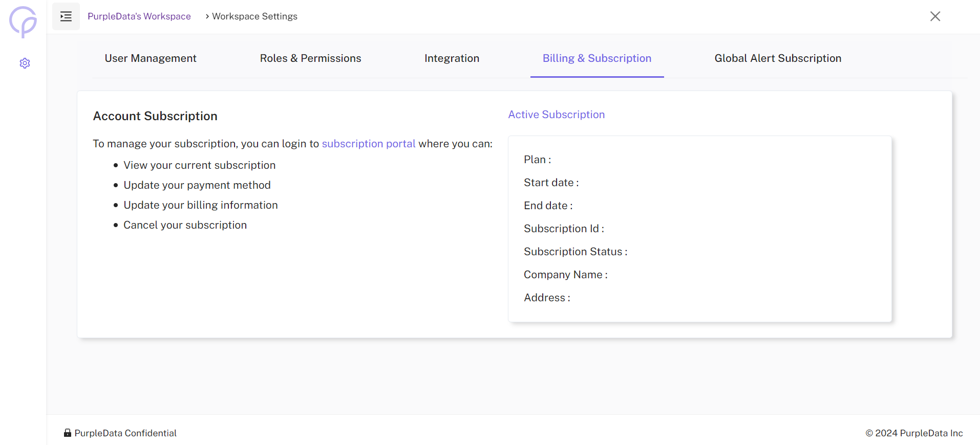
Task: Click 'Update your billing information' bullet
Action: coord(201,205)
